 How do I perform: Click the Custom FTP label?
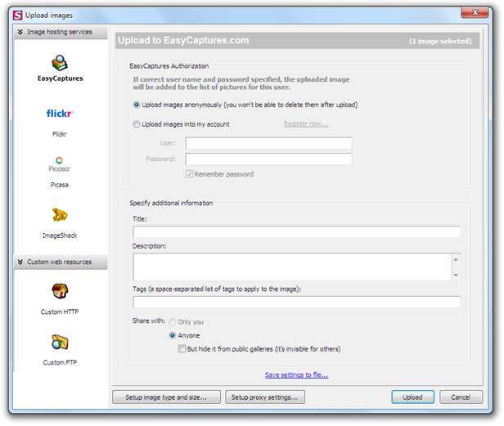60,362
